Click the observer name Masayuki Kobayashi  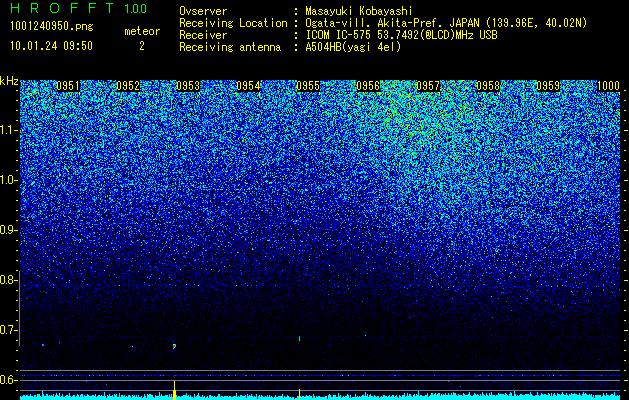coord(359,11)
